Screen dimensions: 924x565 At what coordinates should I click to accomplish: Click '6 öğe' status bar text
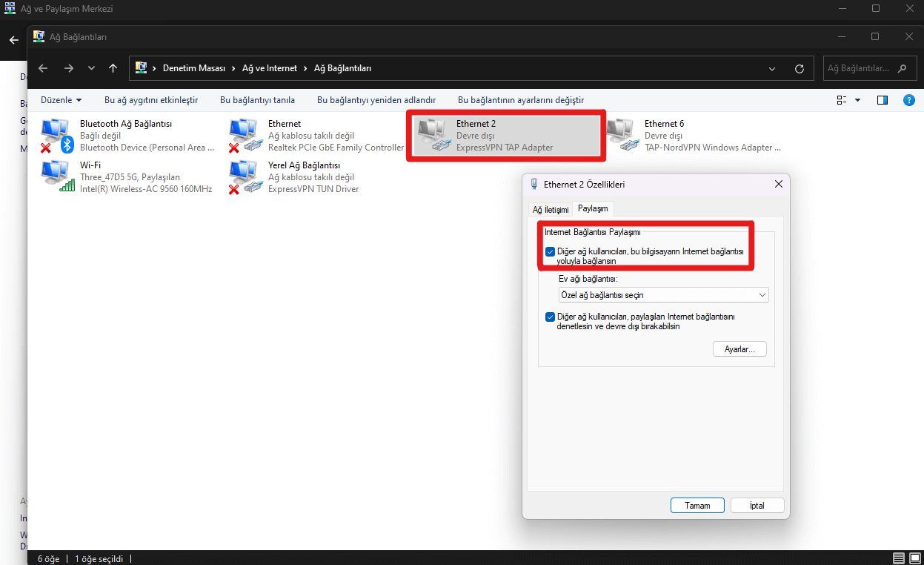[48, 558]
